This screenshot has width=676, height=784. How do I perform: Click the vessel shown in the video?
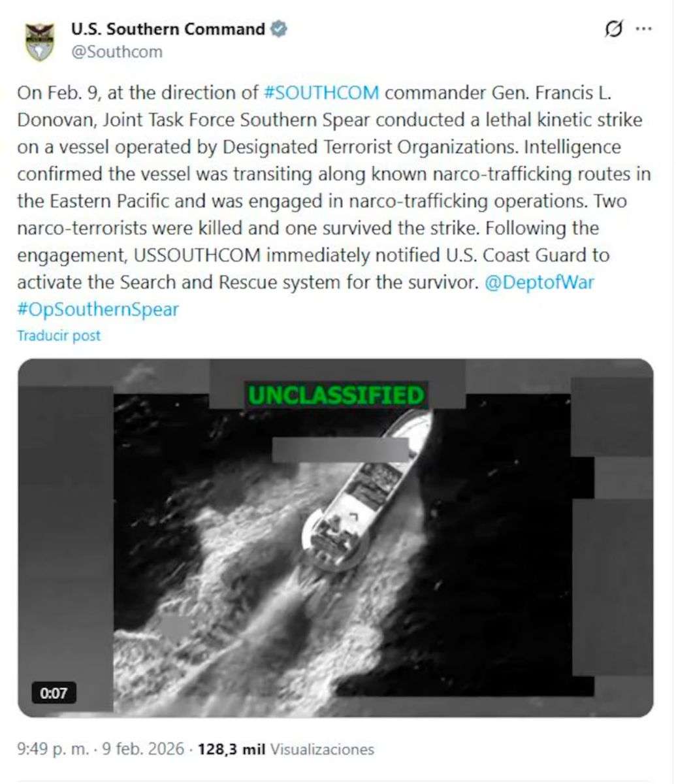coord(366,490)
